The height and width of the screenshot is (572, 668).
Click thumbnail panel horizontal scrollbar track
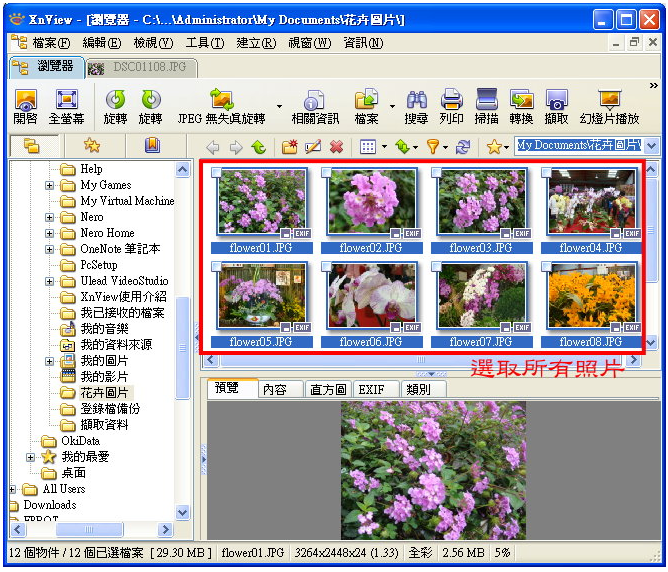421,360
